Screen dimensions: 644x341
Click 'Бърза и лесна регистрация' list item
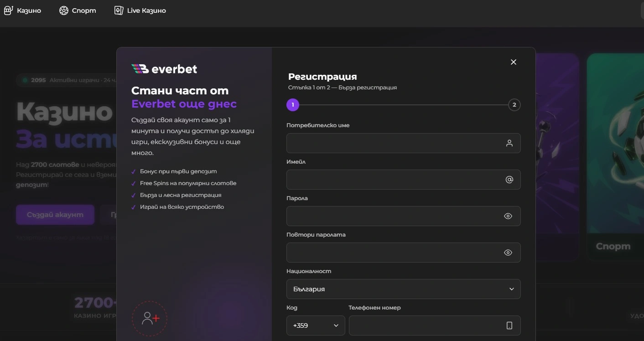click(x=176, y=195)
